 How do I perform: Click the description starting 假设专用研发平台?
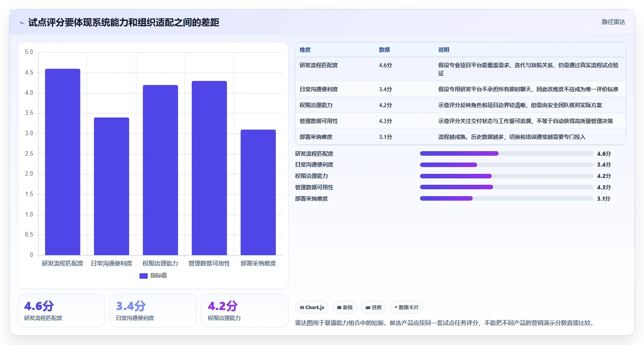pyautogui.click(x=528, y=89)
